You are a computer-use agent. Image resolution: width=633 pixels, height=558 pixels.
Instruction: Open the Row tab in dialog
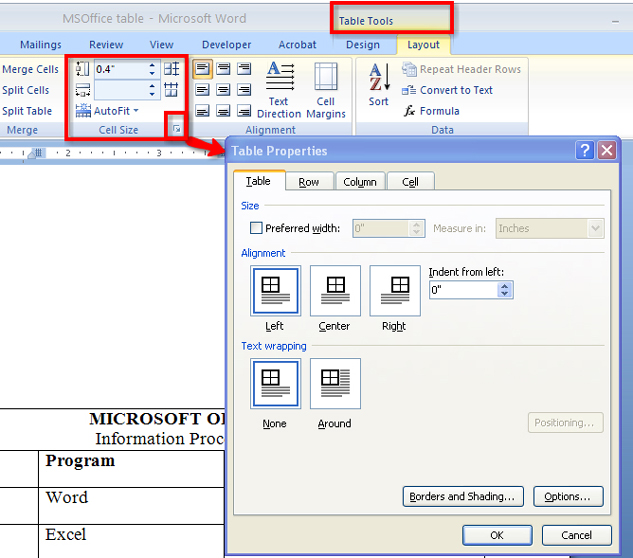tap(309, 182)
